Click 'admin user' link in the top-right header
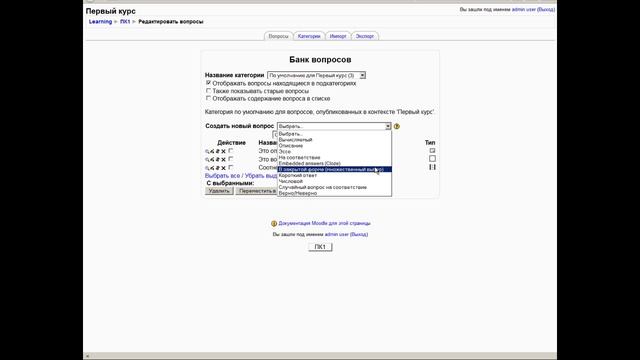 (524, 9)
